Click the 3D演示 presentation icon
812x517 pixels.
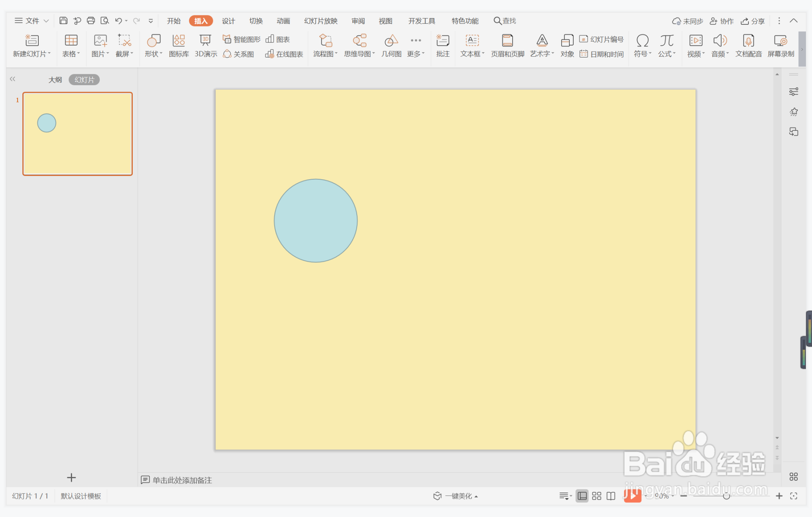[x=206, y=45]
